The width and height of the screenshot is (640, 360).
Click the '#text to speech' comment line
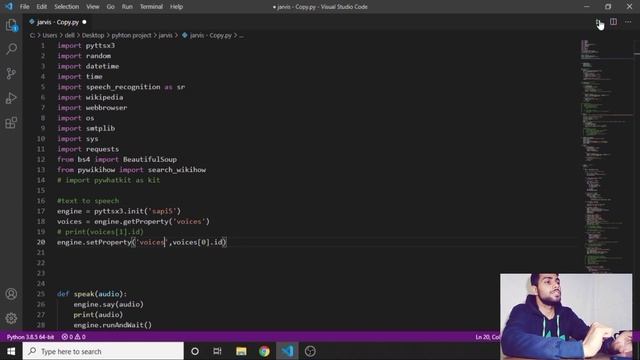[88, 201]
